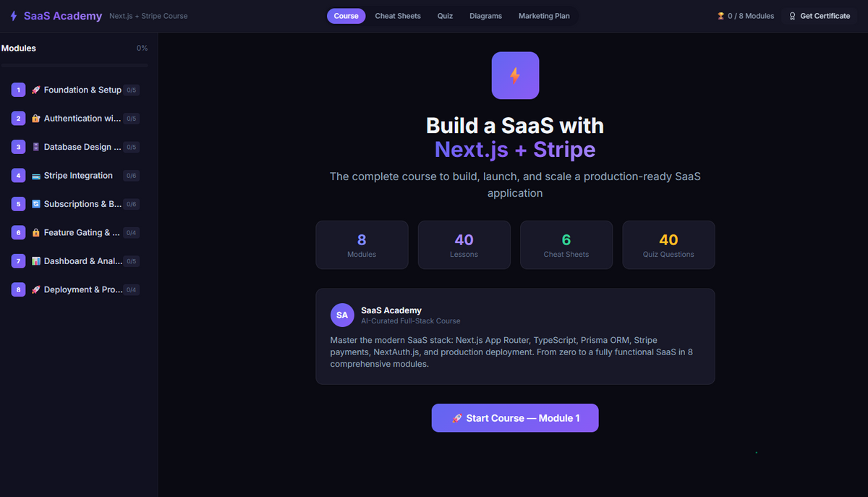Click the number 5 module badge

18,204
